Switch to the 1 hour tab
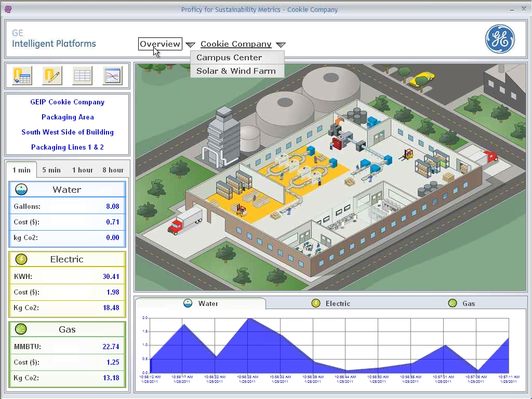 point(82,170)
